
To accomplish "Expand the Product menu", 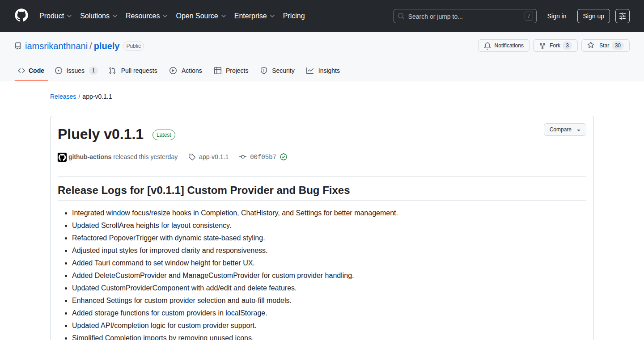I will tap(55, 16).
